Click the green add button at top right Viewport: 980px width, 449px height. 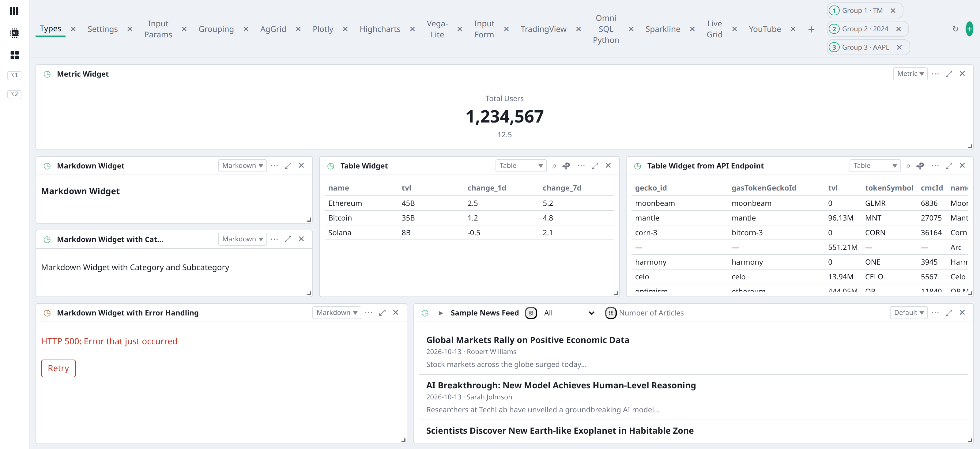[x=969, y=29]
